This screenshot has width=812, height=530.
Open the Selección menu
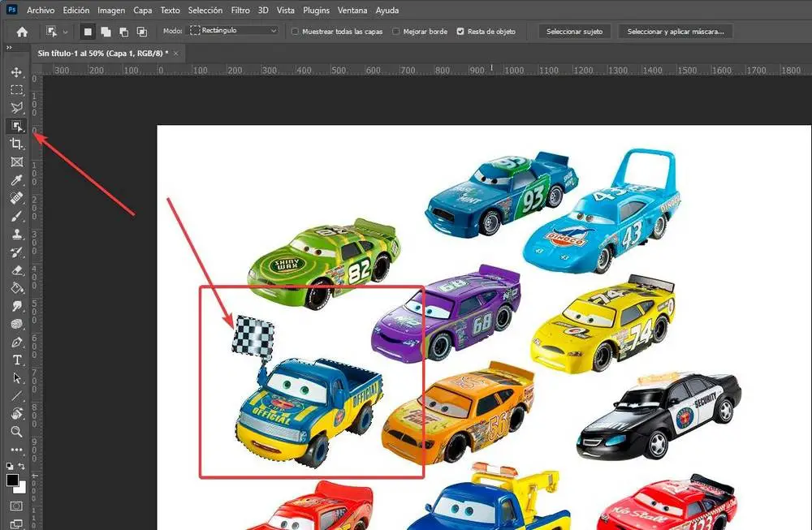[205, 11]
